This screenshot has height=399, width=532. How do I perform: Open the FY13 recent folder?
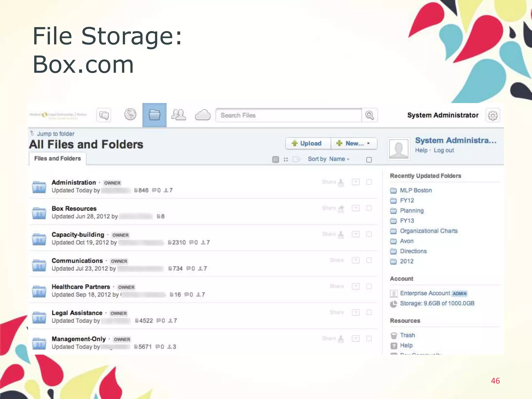tap(407, 221)
